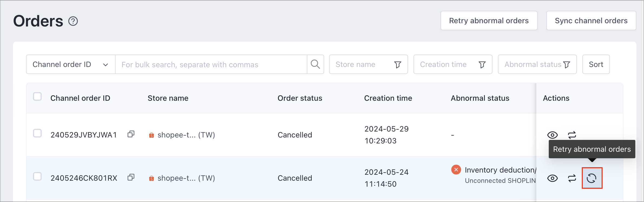Sync order 2405246CK801RX via arrows icon
This screenshot has width=644, height=202.
pyautogui.click(x=572, y=178)
